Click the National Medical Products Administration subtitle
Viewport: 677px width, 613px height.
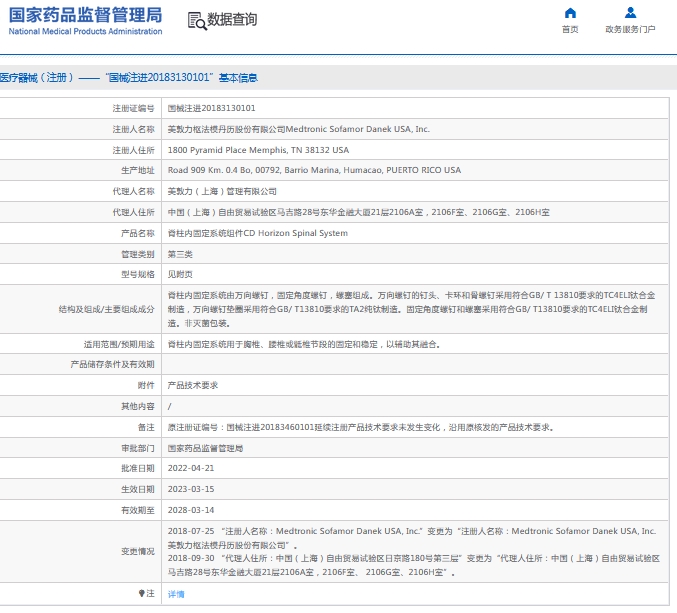click(x=85, y=32)
